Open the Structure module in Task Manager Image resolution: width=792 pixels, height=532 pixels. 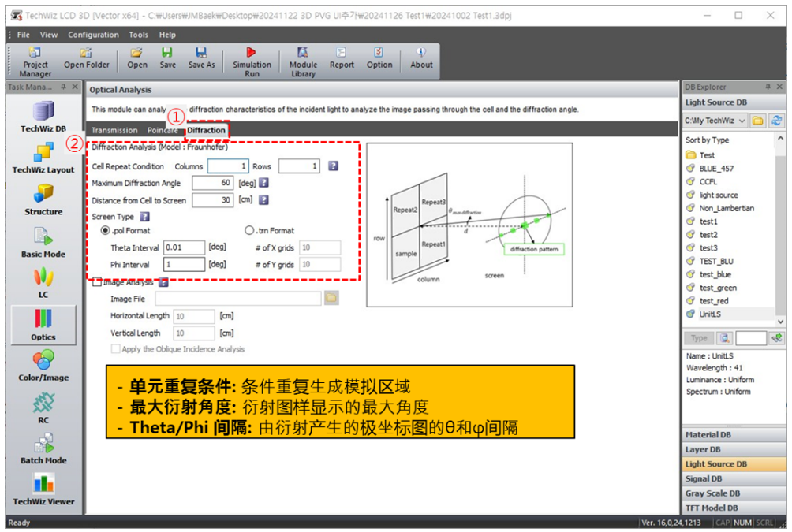(x=43, y=199)
